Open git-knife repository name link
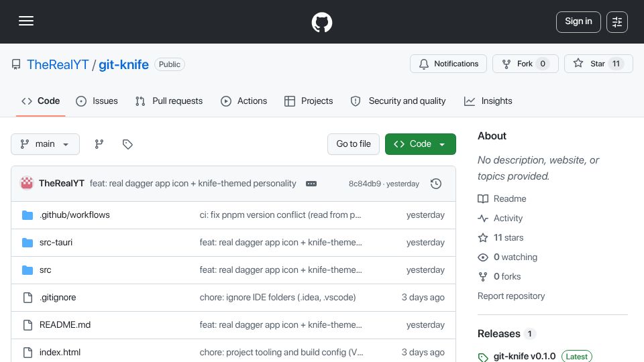 coord(123,64)
